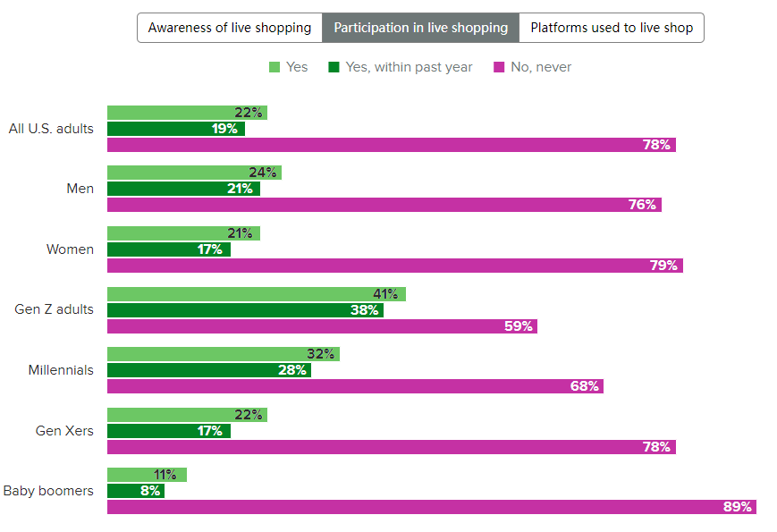Click the Men 24% light green bar
Viewport: 777px width, 532px height.
pos(194,173)
